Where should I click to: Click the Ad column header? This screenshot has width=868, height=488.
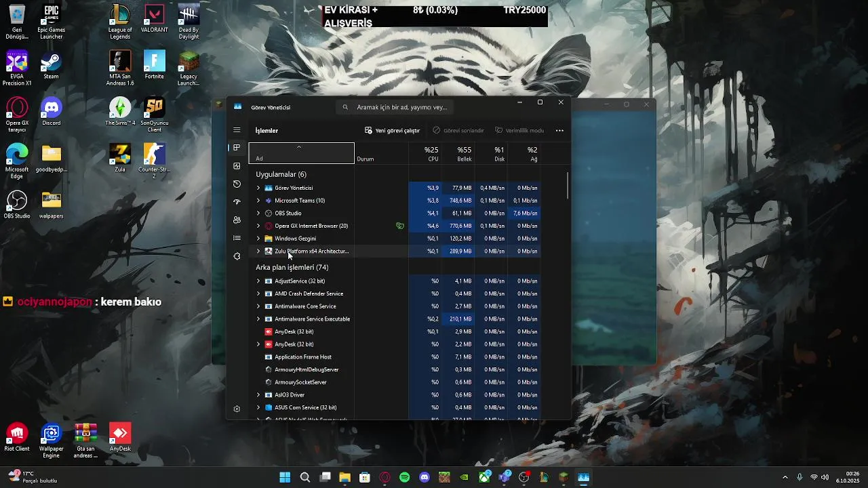[x=302, y=154]
